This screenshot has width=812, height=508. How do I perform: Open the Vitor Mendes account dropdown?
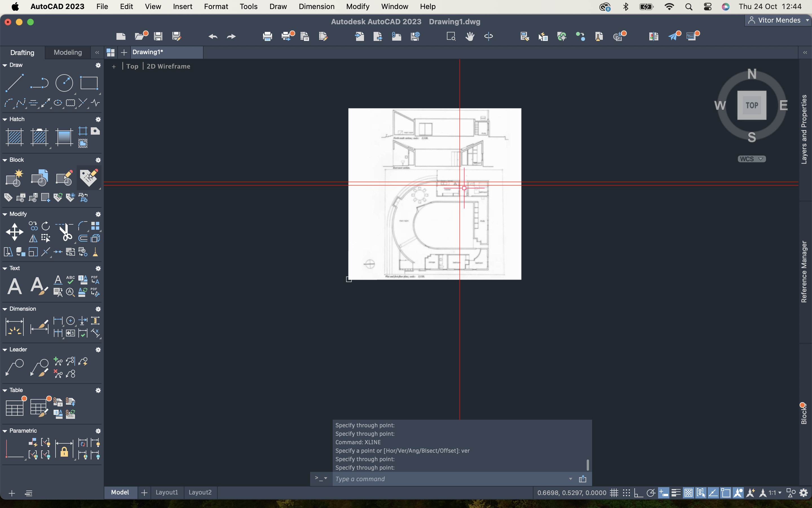tap(778, 20)
